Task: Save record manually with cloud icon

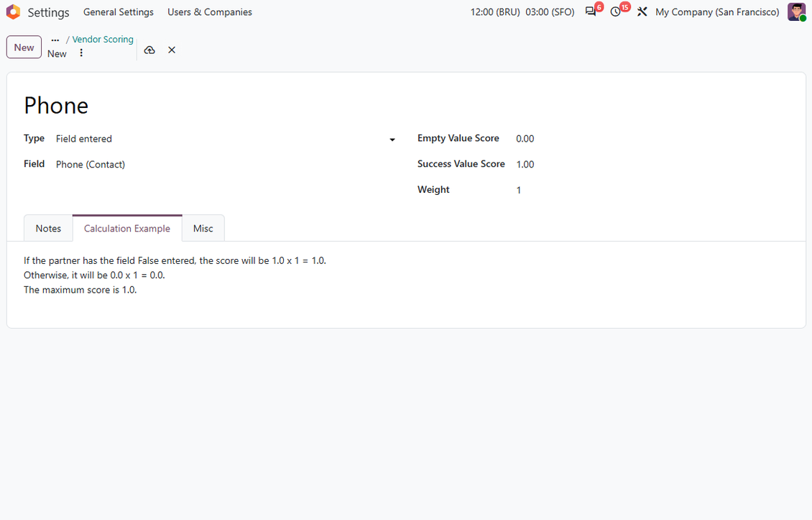Action: click(x=149, y=50)
